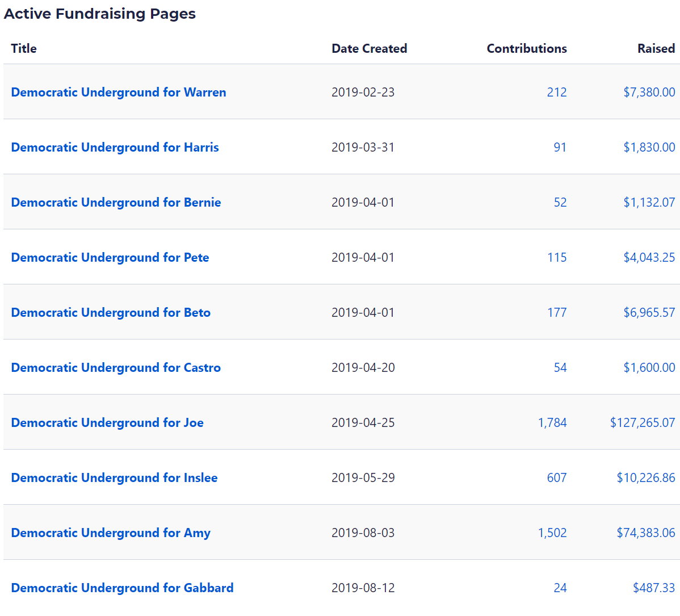Click the Date Created column header
This screenshot has width=680, height=616.
coord(369,48)
